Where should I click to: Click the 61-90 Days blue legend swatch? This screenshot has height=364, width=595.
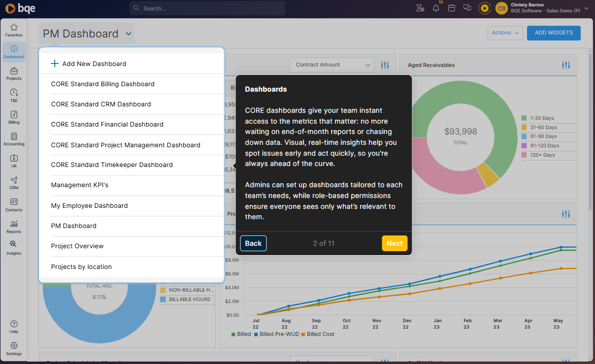524,136
